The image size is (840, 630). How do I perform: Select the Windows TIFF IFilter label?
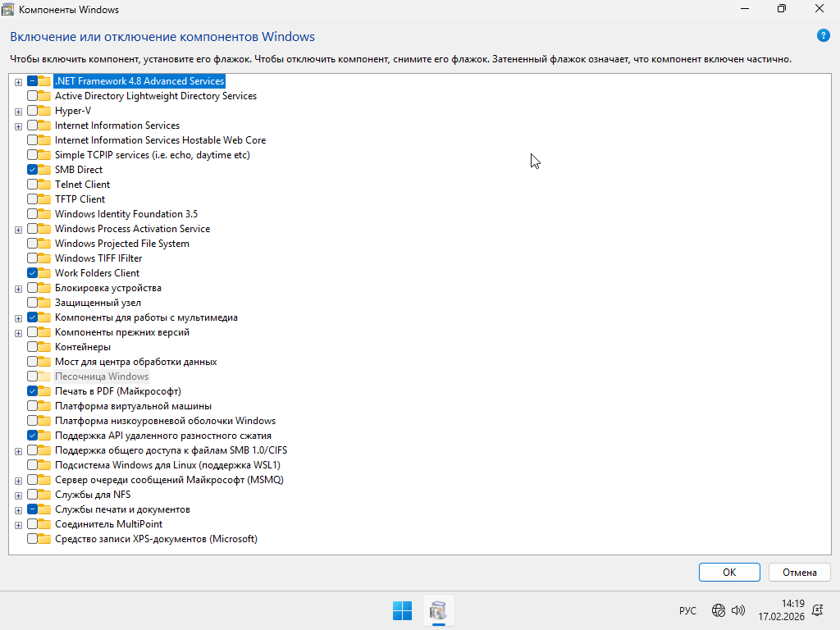click(98, 258)
